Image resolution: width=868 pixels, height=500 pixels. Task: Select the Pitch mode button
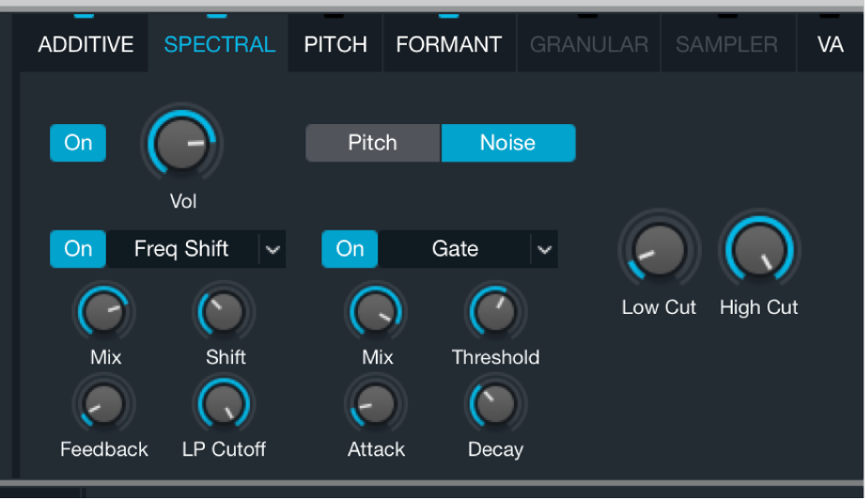(x=373, y=144)
